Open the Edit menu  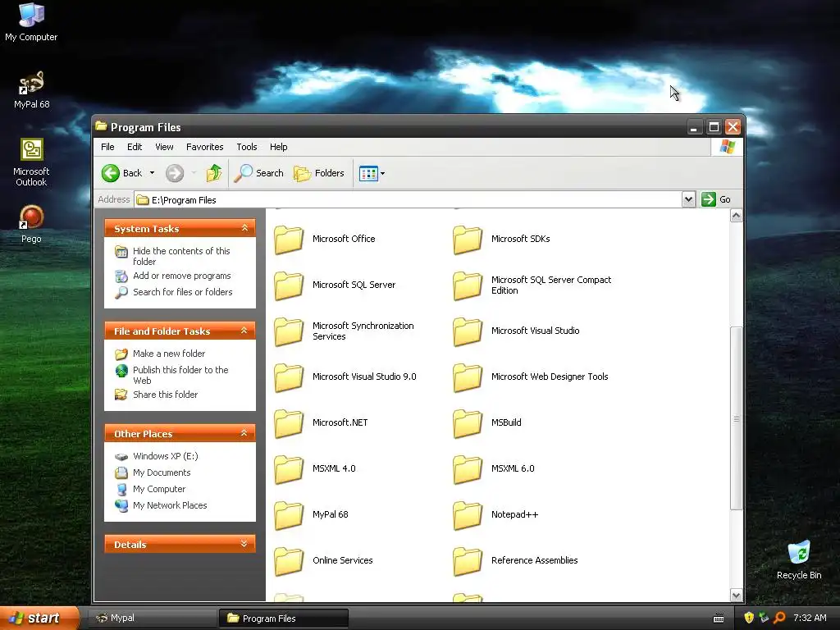135,147
